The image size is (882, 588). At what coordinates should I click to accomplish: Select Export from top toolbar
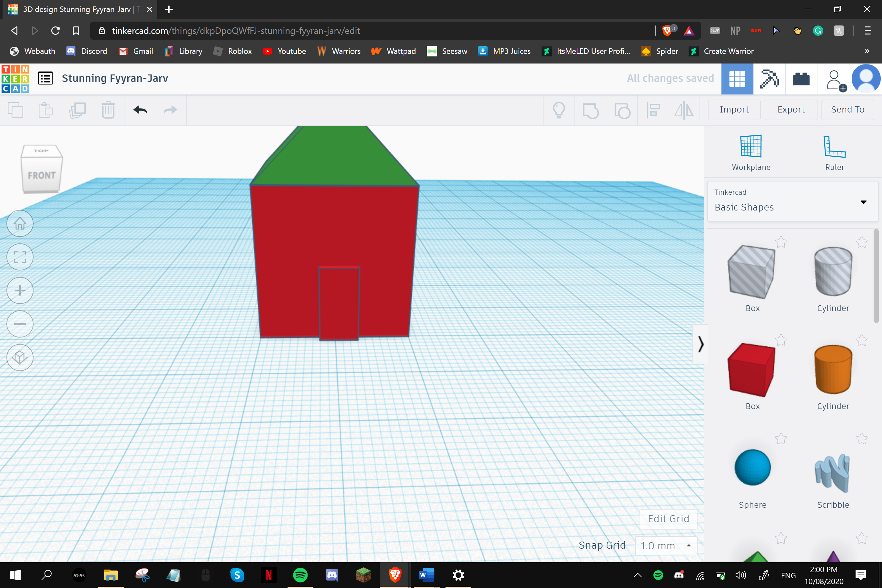[790, 109]
